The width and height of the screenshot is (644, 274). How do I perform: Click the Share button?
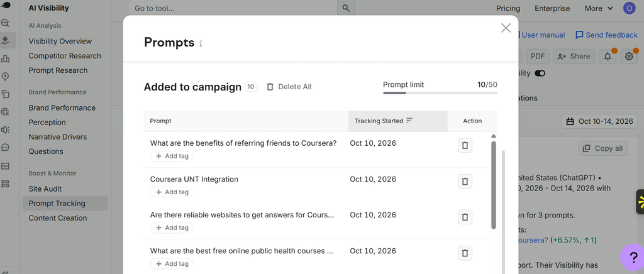(574, 57)
